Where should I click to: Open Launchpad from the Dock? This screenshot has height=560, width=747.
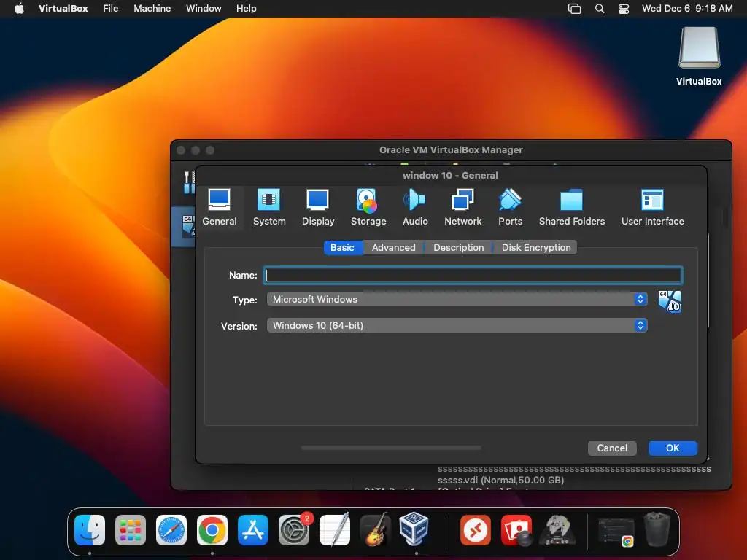[130, 529]
